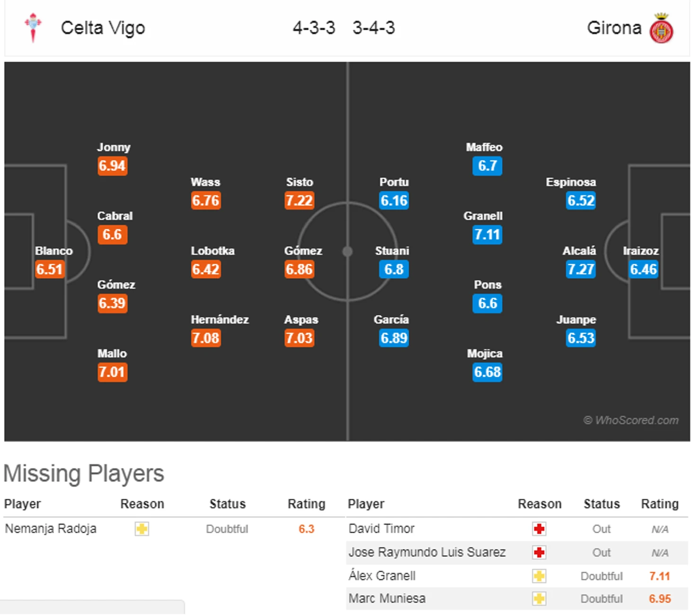Image resolution: width=691 pixels, height=616 pixels.
Task: Select Alcalá's 7.27 rating badge
Action: click(x=581, y=269)
